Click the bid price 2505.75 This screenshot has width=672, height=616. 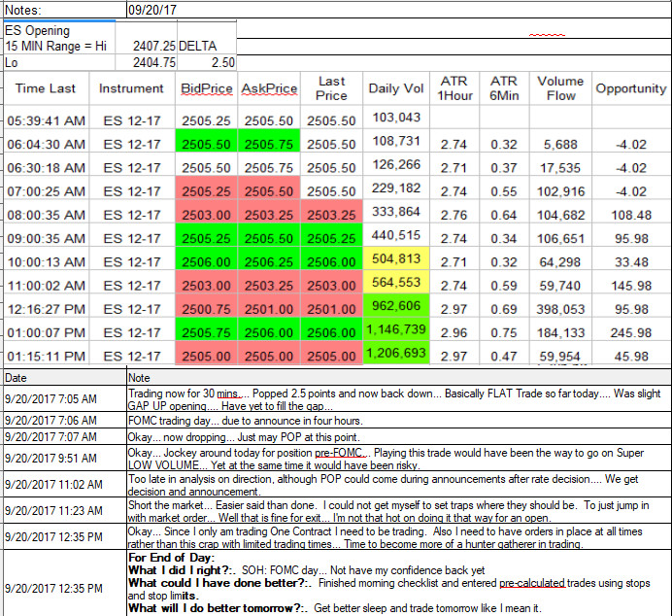(206, 328)
